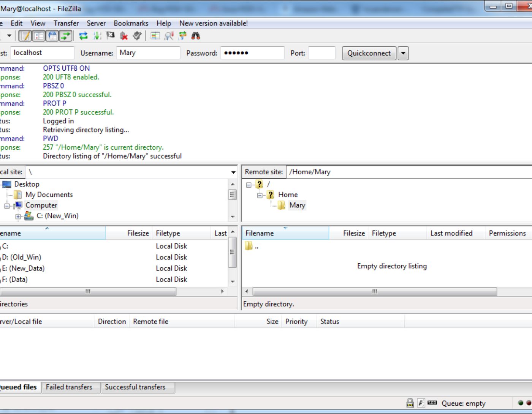Sort local list by Filesize column
Viewport: 532px width, 414px height.
[x=128, y=233]
